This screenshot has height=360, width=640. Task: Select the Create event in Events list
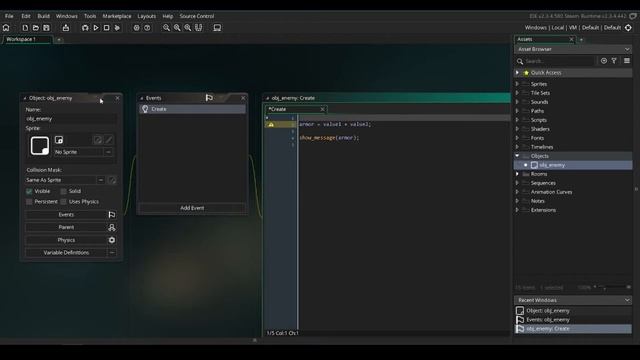192,109
